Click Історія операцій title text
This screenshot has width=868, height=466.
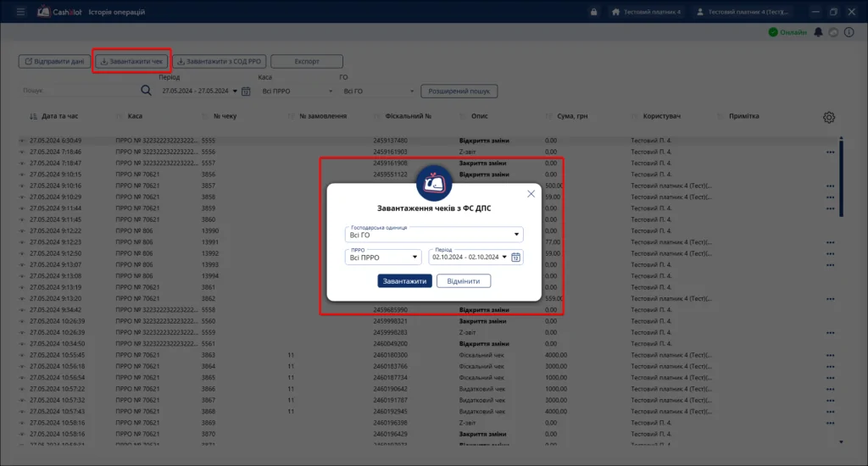pos(117,12)
